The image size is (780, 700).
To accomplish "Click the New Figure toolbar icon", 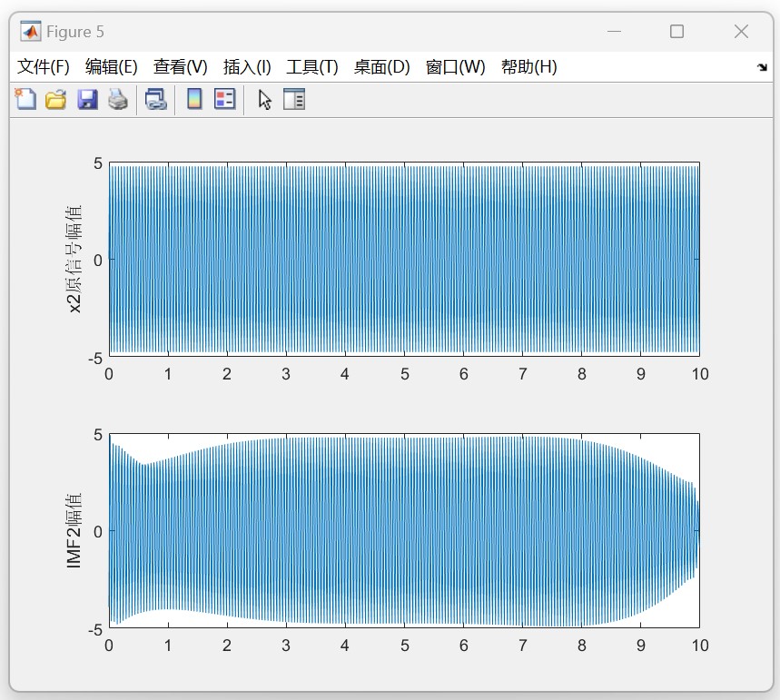I will [x=25, y=99].
